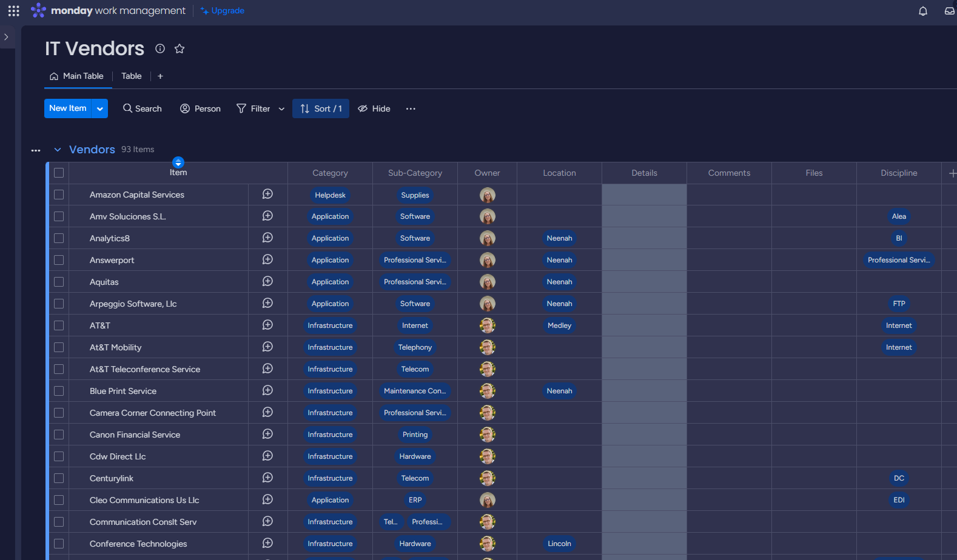Click the Discipline column header

click(899, 173)
